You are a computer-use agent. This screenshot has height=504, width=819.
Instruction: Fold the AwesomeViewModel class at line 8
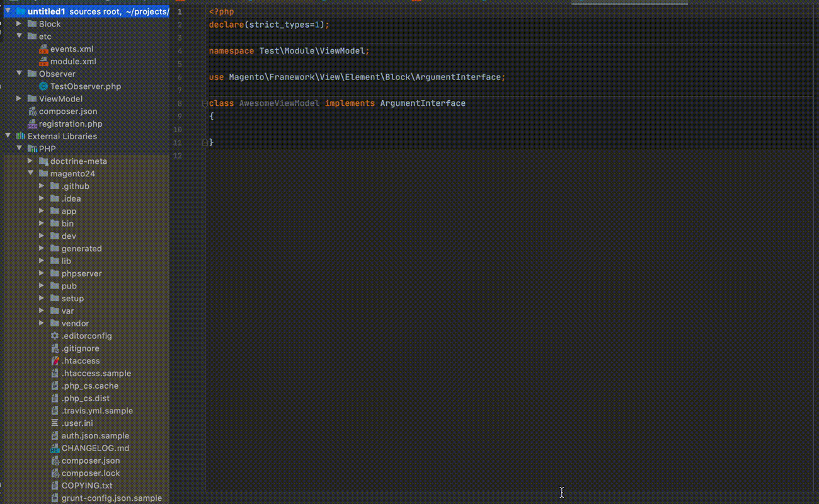pos(205,103)
